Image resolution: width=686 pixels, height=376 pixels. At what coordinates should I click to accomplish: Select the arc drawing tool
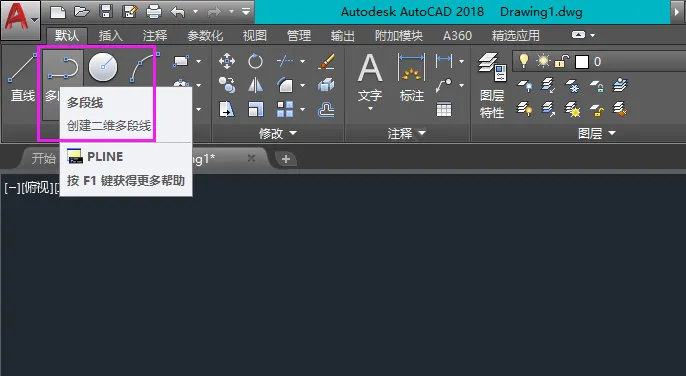(144, 67)
